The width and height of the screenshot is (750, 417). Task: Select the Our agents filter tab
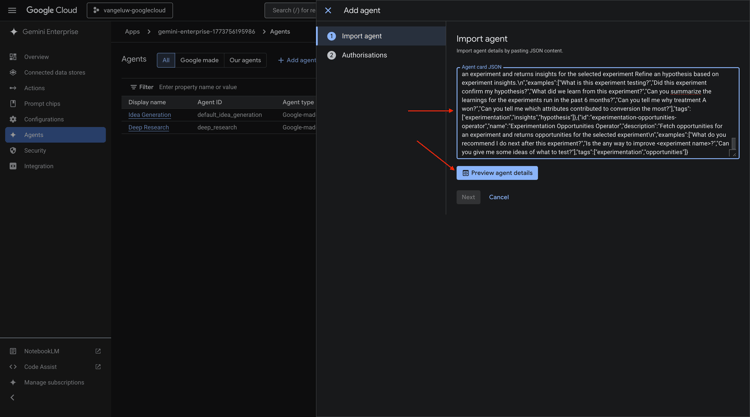[x=245, y=60]
